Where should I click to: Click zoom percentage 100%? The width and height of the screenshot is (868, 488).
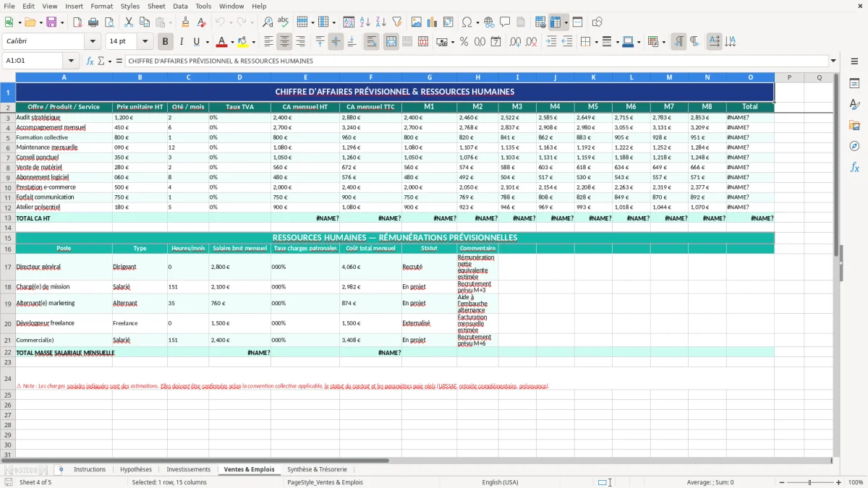pos(856,482)
